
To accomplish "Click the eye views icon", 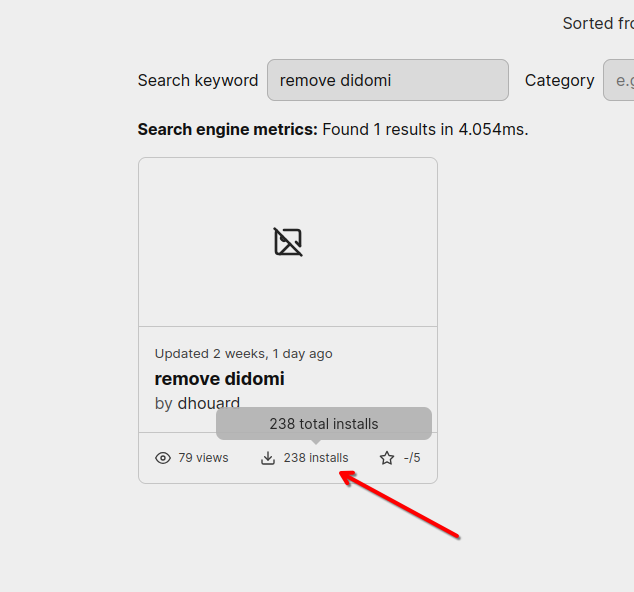I will point(163,458).
